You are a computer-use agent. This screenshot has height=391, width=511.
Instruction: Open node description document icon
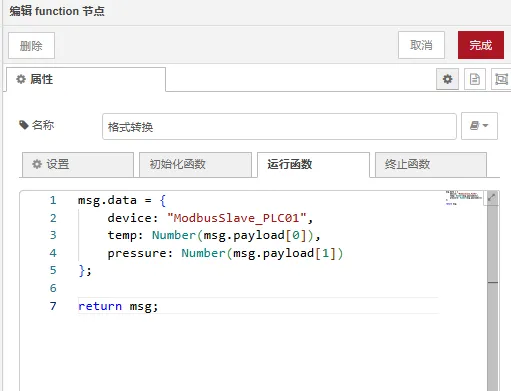tap(475, 79)
